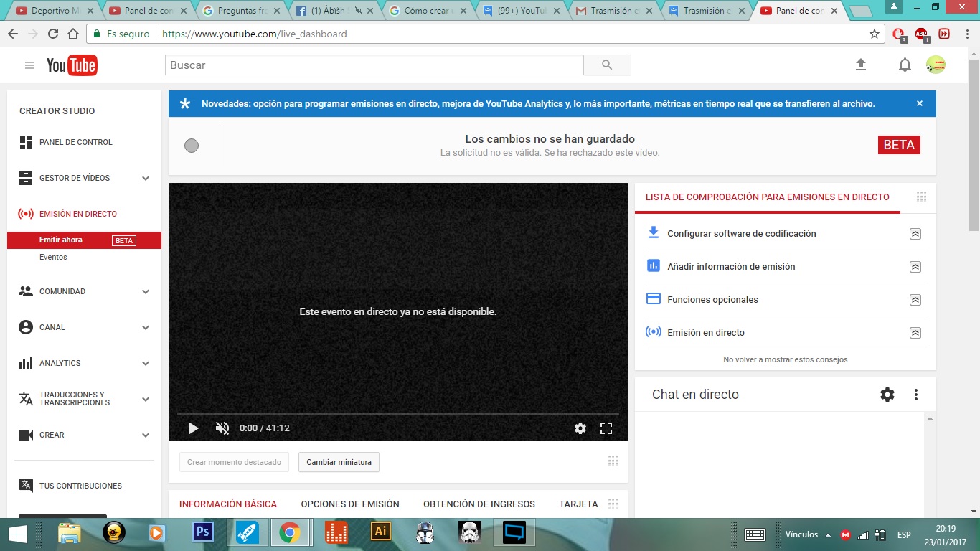Click the Chrome profile icon in title bar

[x=895, y=6]
